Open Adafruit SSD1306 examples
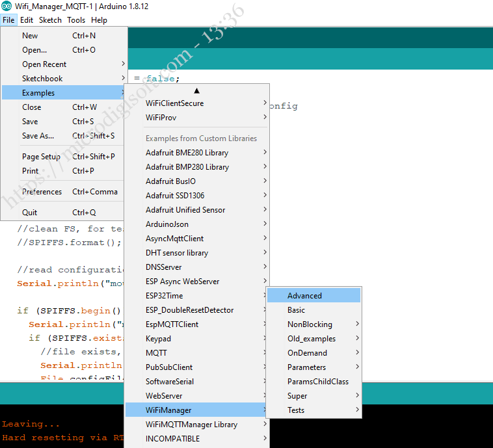The width and height of the screenshot is (493, 448). click(197, 196)
